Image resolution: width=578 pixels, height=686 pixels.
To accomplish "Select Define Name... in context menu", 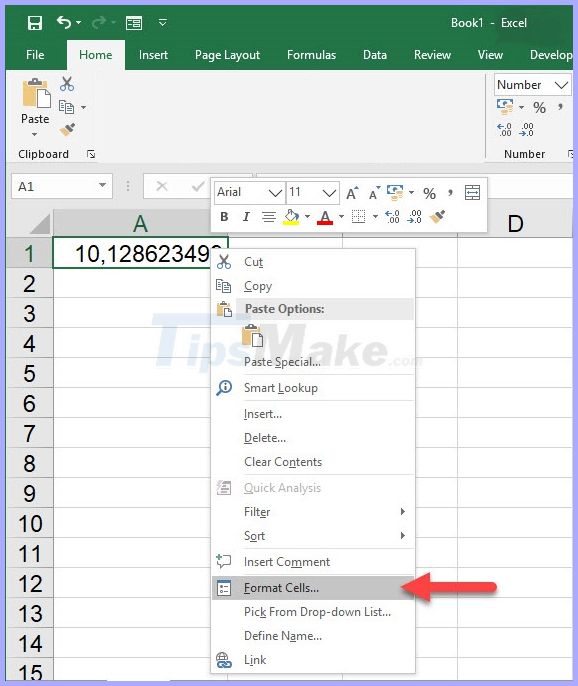I will coord(312,636).
